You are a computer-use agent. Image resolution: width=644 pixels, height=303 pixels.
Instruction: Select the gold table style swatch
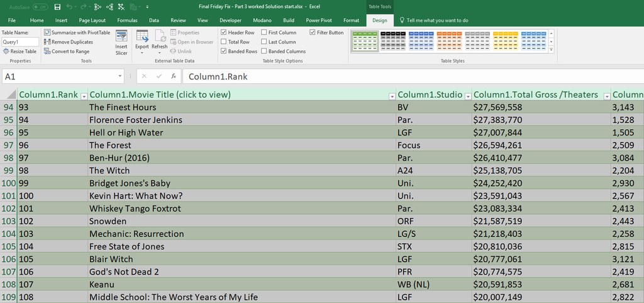pos(506,41)
